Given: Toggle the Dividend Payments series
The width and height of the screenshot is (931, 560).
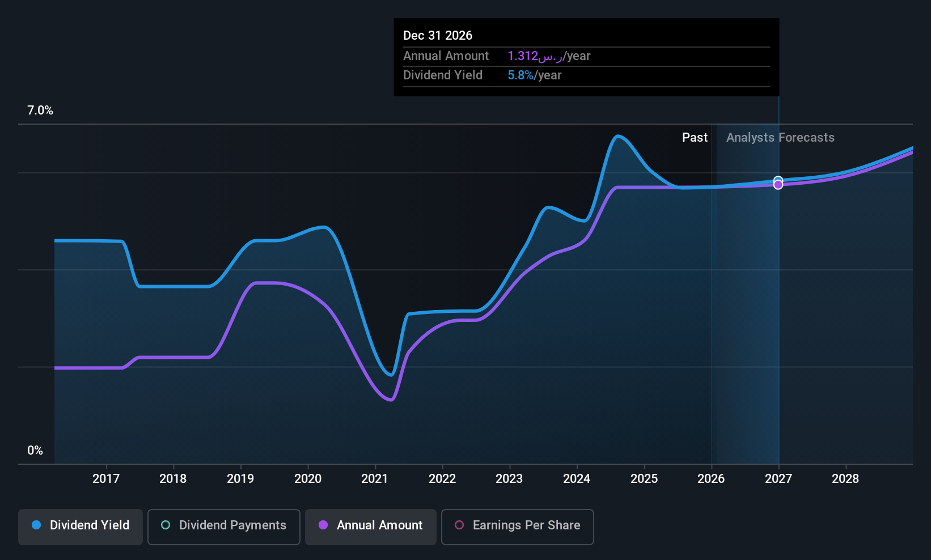Looking at the screenshot, I should (224, 527).
